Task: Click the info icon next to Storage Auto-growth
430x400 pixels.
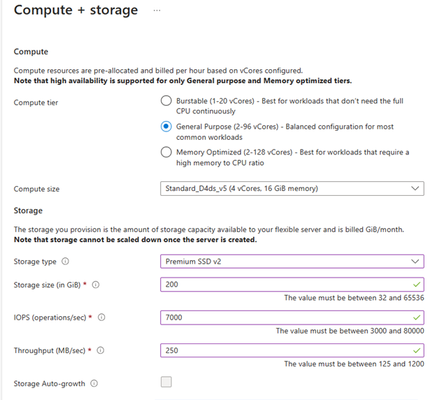Action: [94, 383]
